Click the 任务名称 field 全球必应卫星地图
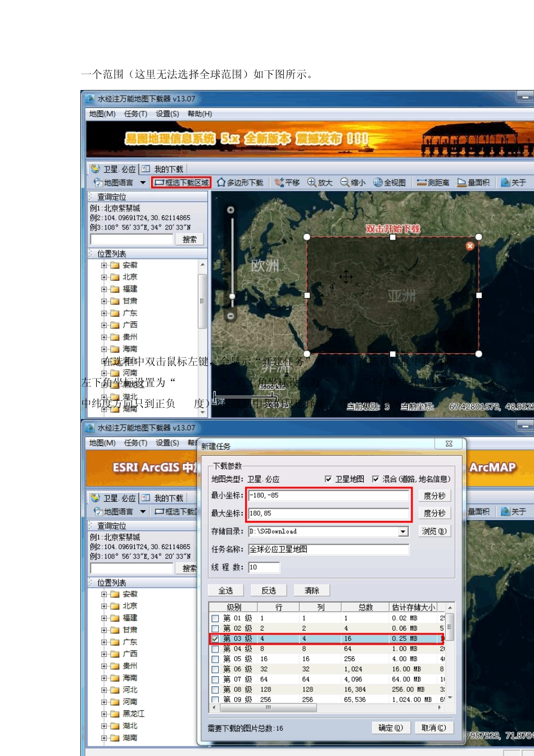Viewport: 534px width, 756px height. 328,550
